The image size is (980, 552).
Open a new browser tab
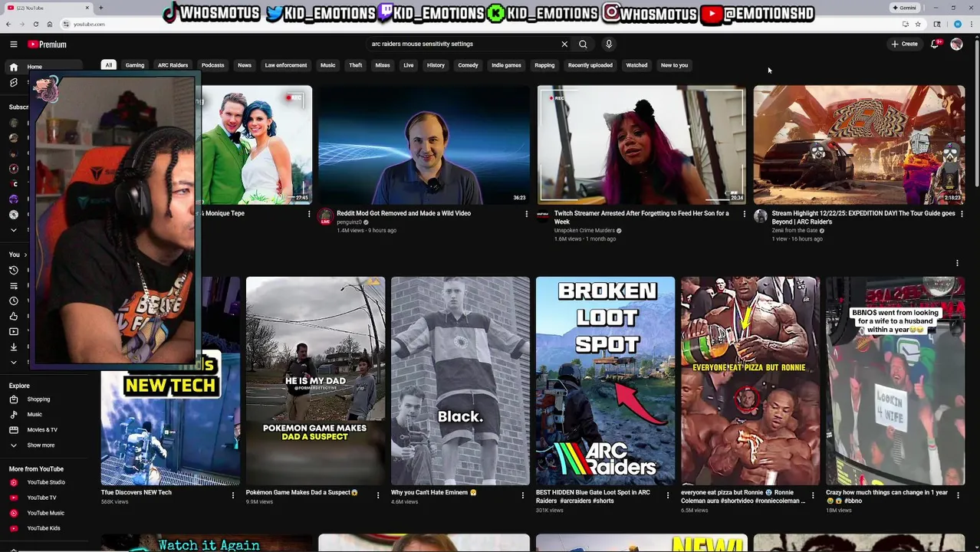tap(100, 8)
